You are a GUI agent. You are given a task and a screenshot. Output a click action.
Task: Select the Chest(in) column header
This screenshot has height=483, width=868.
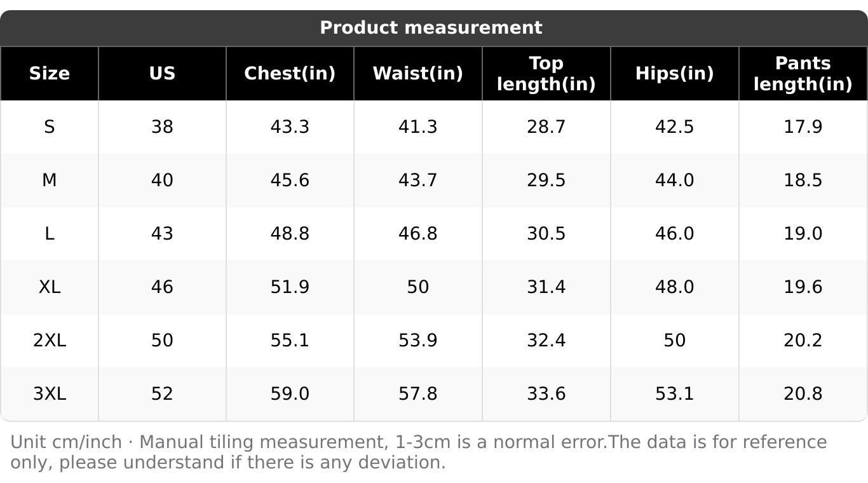(290, 74)
